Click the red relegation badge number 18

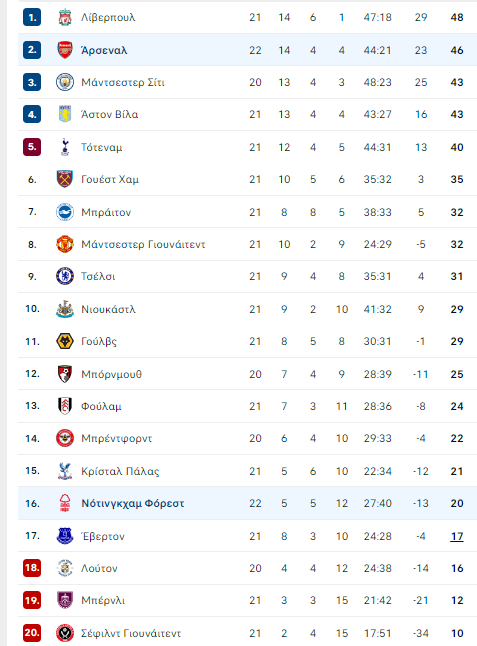[x=32, y=568]
